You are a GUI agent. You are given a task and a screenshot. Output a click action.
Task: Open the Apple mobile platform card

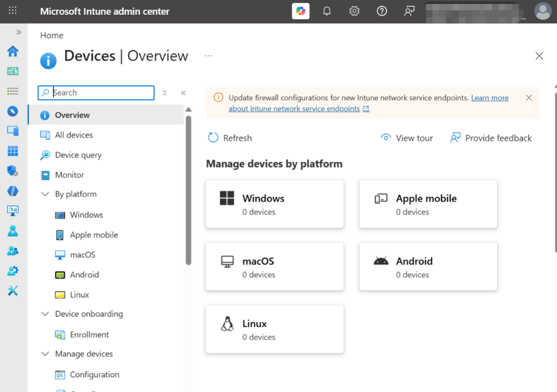pos(428,204)
